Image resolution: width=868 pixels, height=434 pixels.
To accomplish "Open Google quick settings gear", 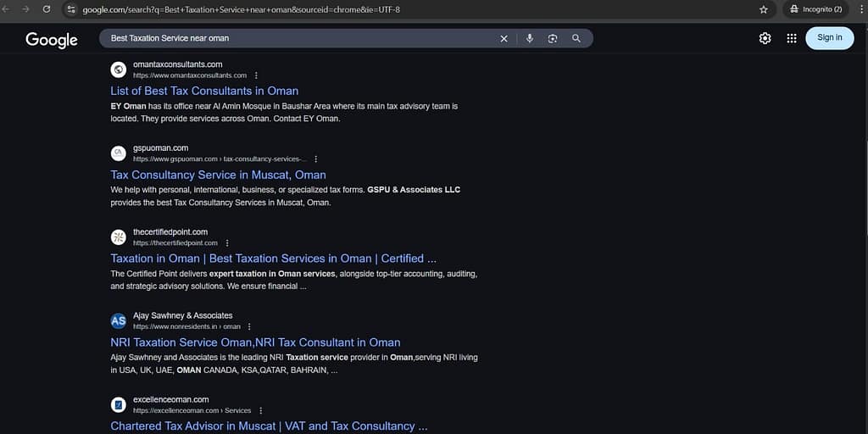I will click(x=765, y=38).
